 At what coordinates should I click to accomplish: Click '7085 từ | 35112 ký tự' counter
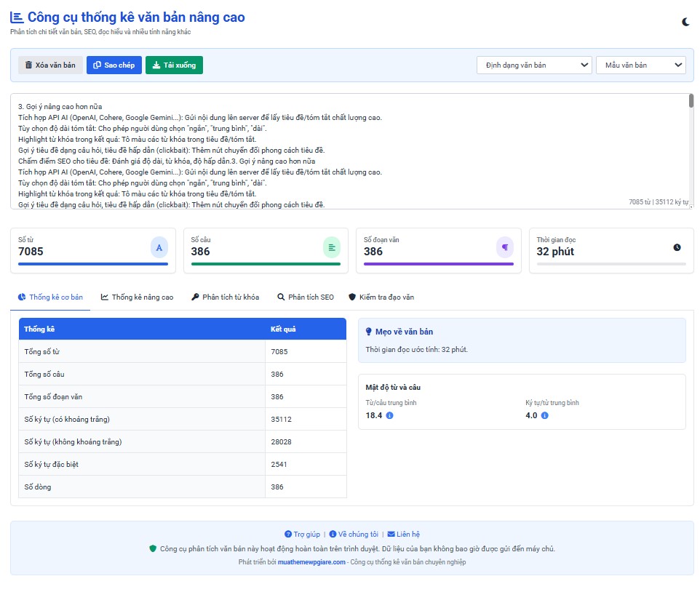[659, 201]
